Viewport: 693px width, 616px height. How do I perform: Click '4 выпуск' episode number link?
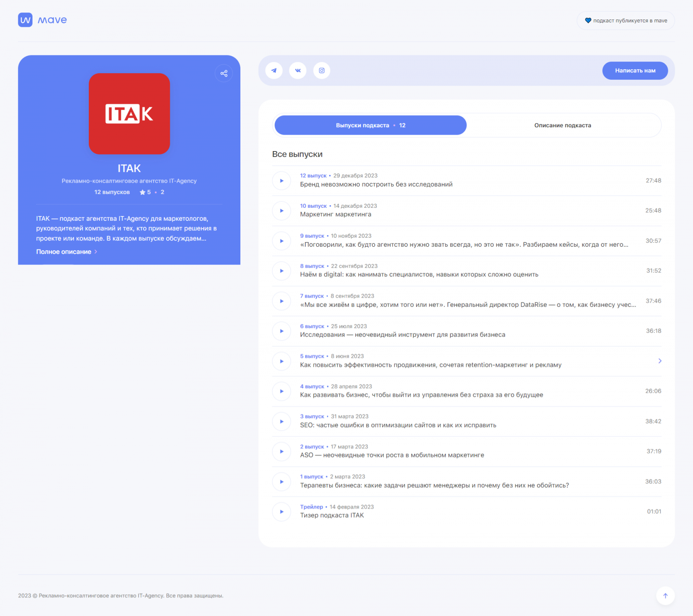pyautogui.click(x=312, y=387)
